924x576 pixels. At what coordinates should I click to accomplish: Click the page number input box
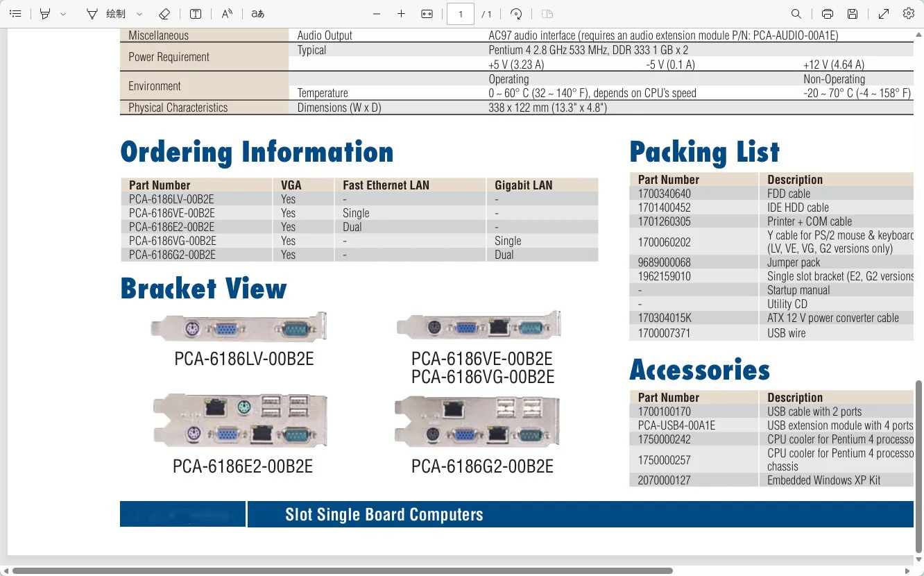click(x=461, y=14)
